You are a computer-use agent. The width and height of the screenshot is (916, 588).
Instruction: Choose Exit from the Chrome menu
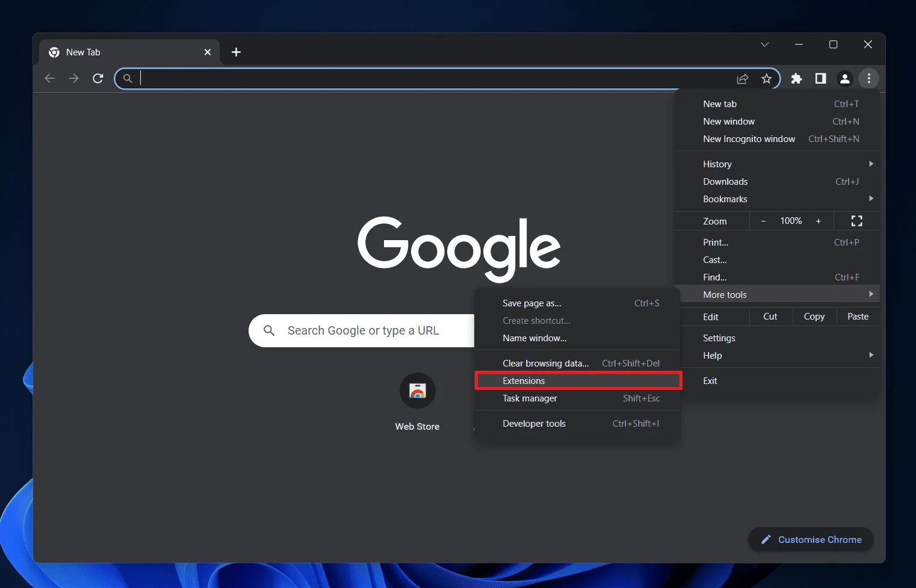(777, 381)
